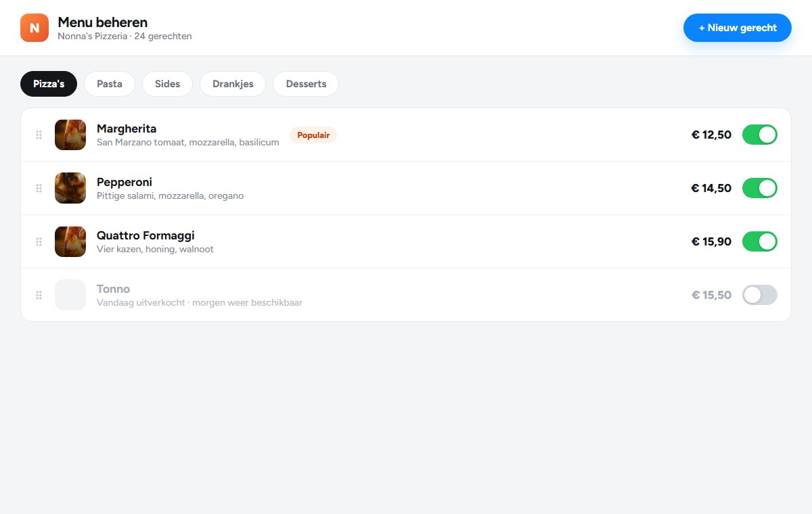Toggle off Quattro Formaggi availability
Screen dimensions: 812x514
coord(760,241)
